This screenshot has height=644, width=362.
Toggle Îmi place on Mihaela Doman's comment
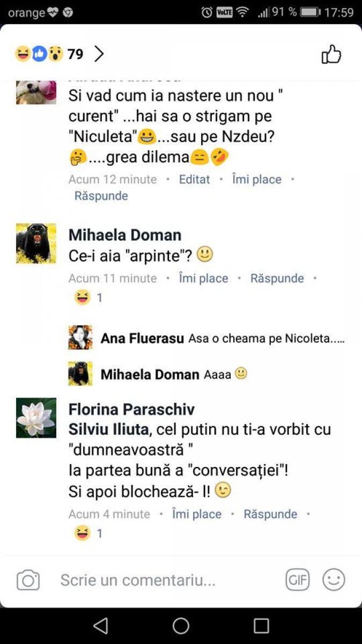pos(203,278)
